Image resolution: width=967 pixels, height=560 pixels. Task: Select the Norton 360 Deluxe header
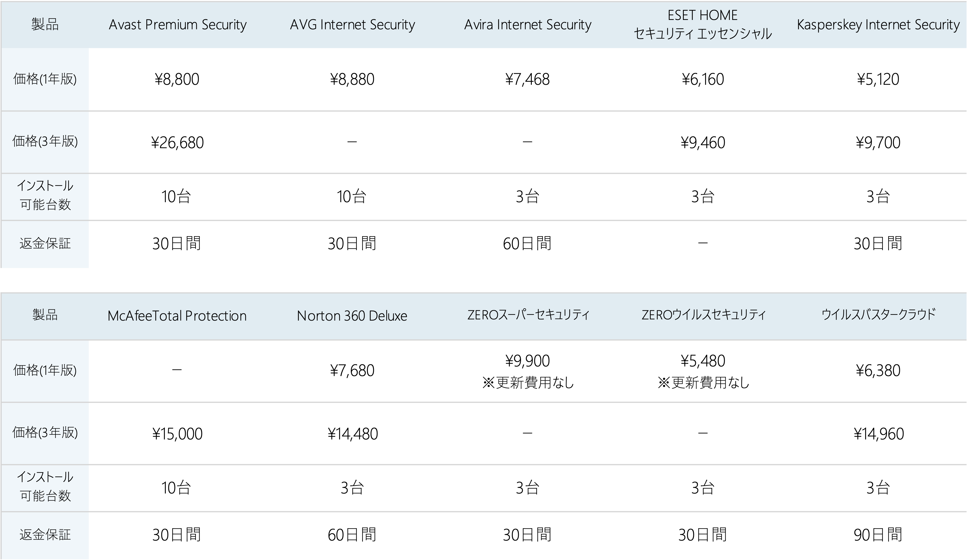click(352, 316)
